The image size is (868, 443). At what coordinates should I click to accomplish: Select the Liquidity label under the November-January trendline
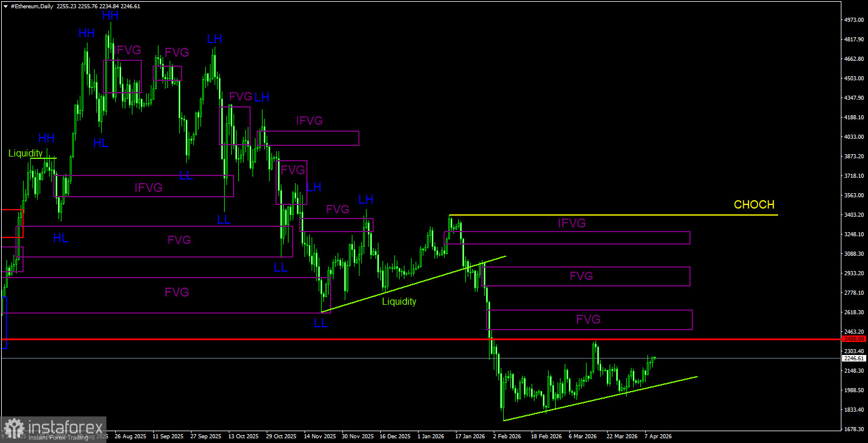(x=399, y=302)
